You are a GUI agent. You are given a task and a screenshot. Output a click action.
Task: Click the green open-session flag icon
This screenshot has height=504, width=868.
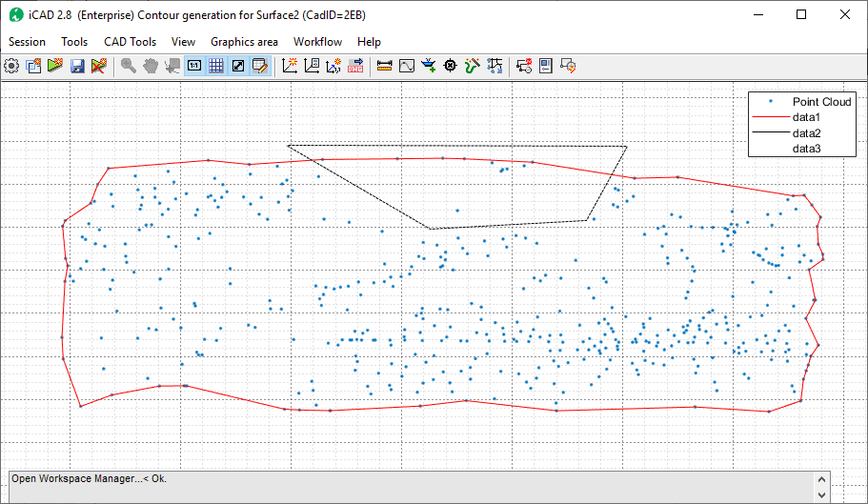(55, 66)
